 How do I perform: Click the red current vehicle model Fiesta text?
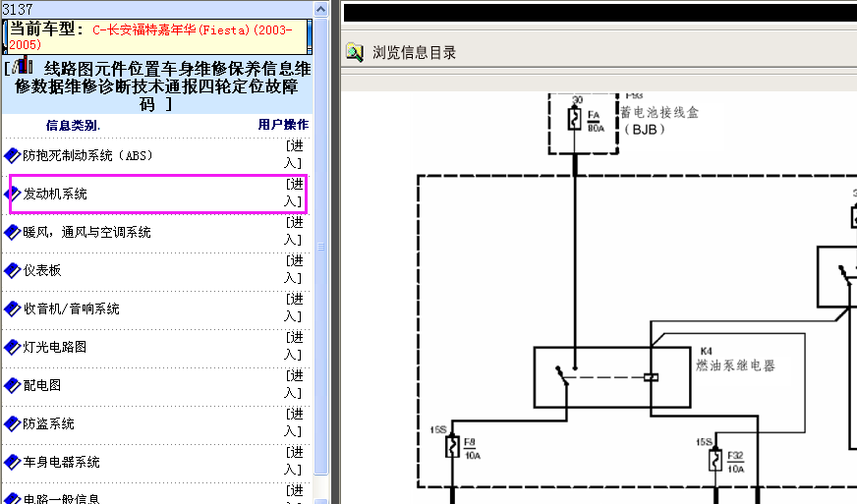click(150, 37)
